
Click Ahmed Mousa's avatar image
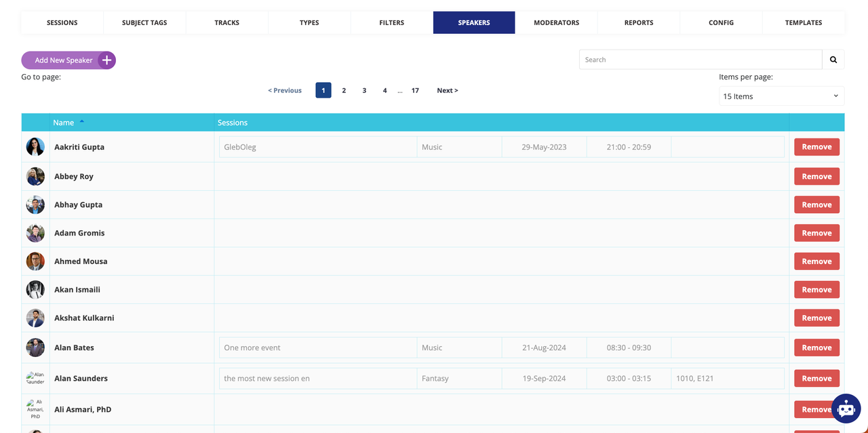tap(35, 261)
